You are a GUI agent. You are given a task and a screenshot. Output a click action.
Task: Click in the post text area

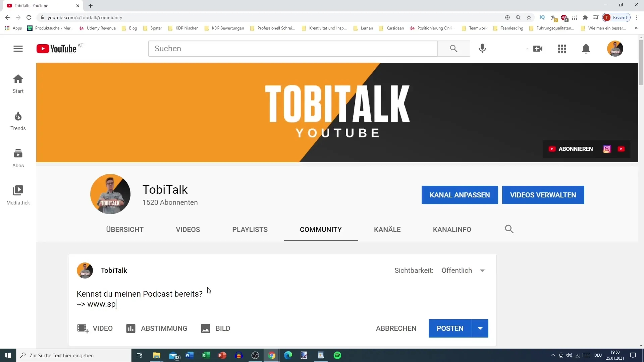[x=282, y=299]
